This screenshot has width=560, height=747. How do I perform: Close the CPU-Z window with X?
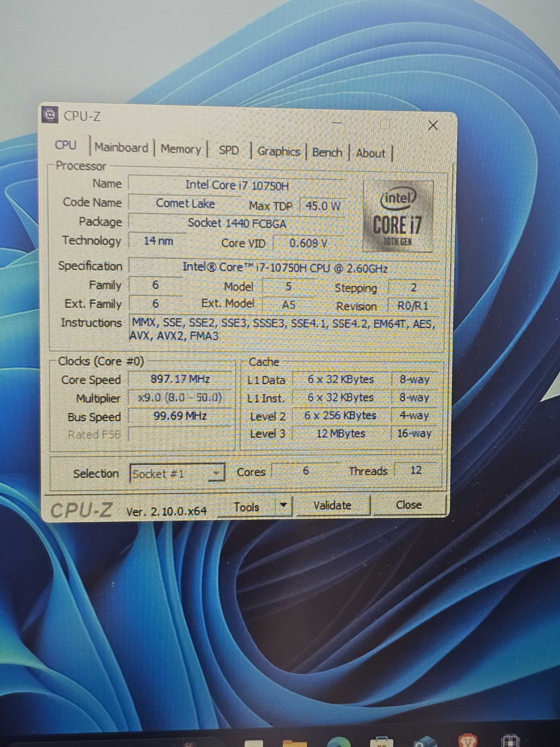432,125
